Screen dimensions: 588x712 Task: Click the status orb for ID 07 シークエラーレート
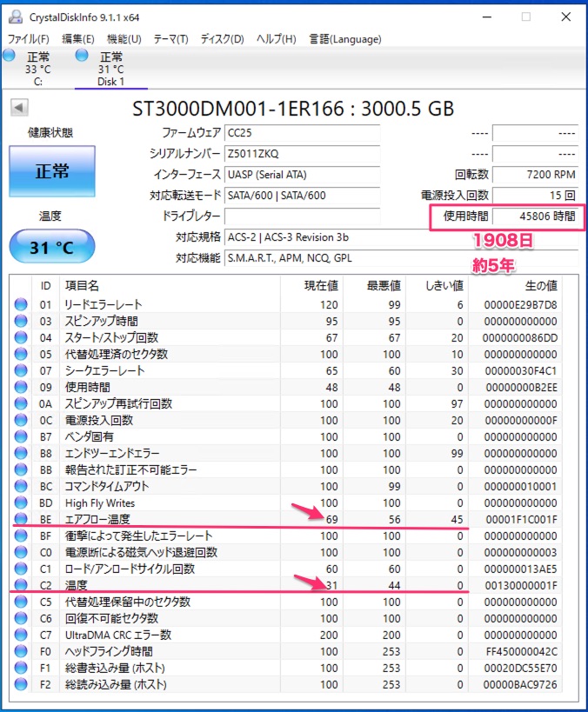click(x=21, y=370)
